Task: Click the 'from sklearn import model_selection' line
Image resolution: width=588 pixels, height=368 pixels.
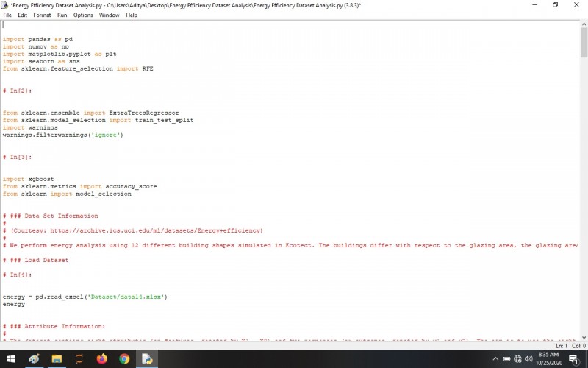Action: click(67, 194)
